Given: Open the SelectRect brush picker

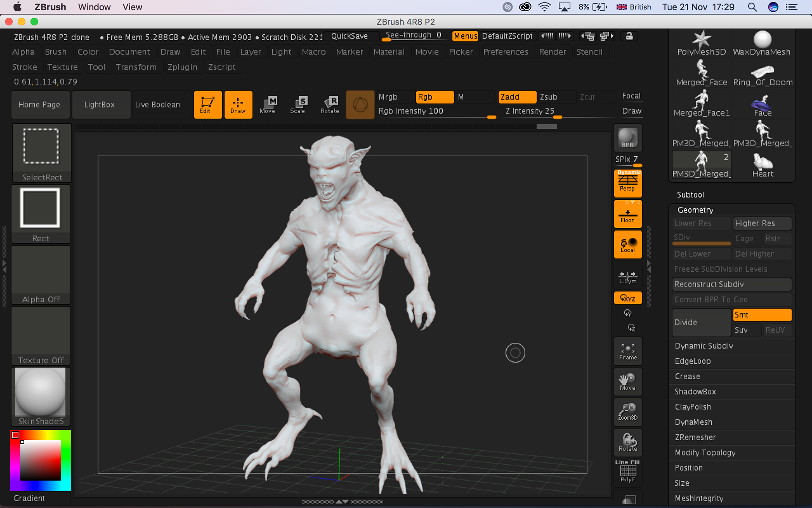Looking at the screenshot, I should click(x=41, y=153).
